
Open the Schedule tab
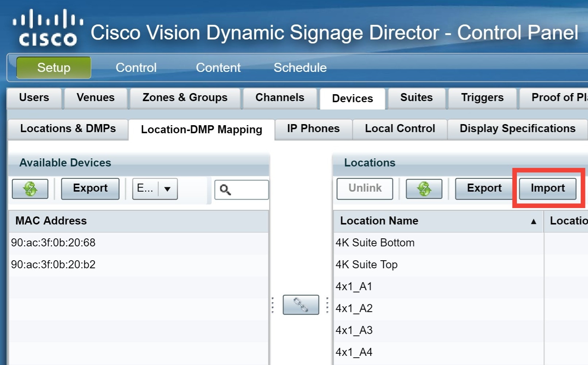pyautogui.click(x=300, y=68)
